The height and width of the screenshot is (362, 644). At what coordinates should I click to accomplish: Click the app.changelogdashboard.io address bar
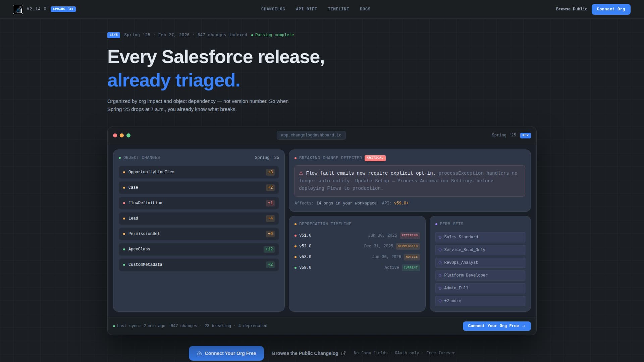tap(311, 135)
